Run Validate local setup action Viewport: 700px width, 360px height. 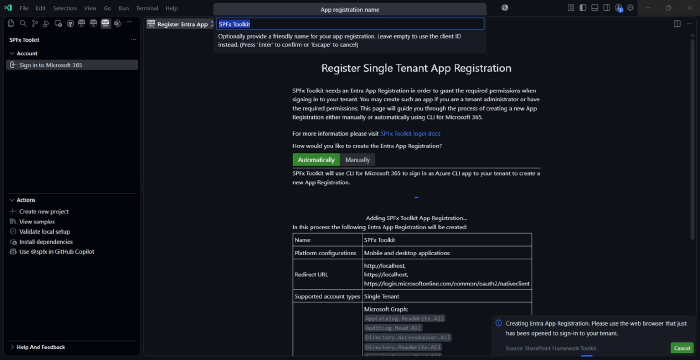click(x=45, y=231)
